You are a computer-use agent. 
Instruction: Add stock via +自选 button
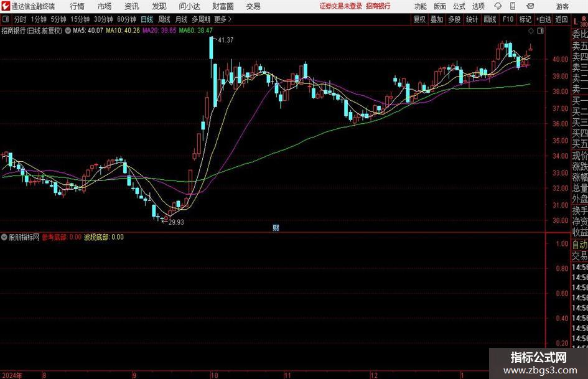click(x=544, y=19)
